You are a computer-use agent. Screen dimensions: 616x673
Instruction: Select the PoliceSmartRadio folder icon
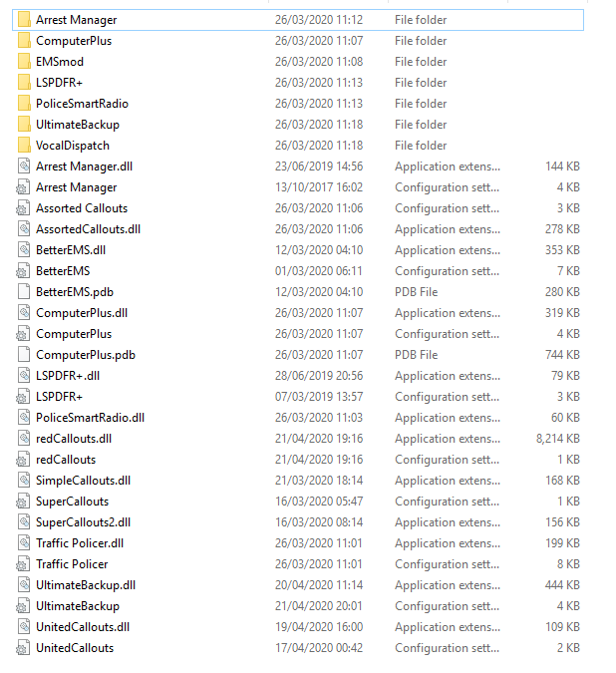coord(24,104)
